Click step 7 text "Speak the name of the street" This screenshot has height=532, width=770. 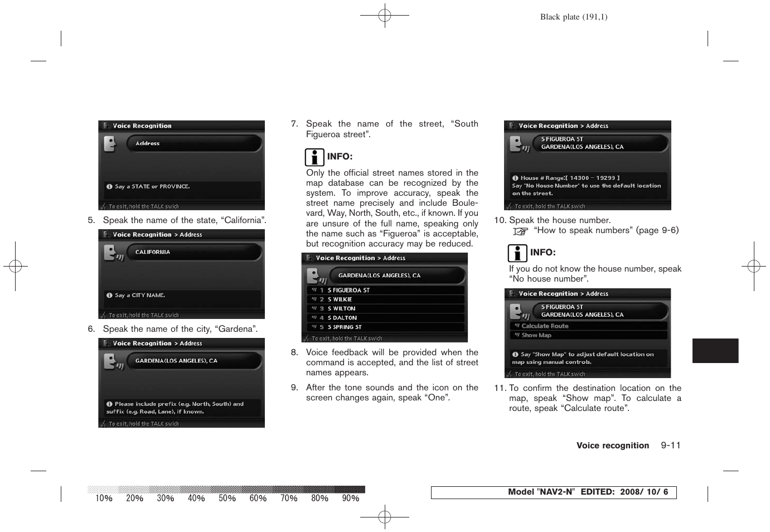[x=392, y=129]
